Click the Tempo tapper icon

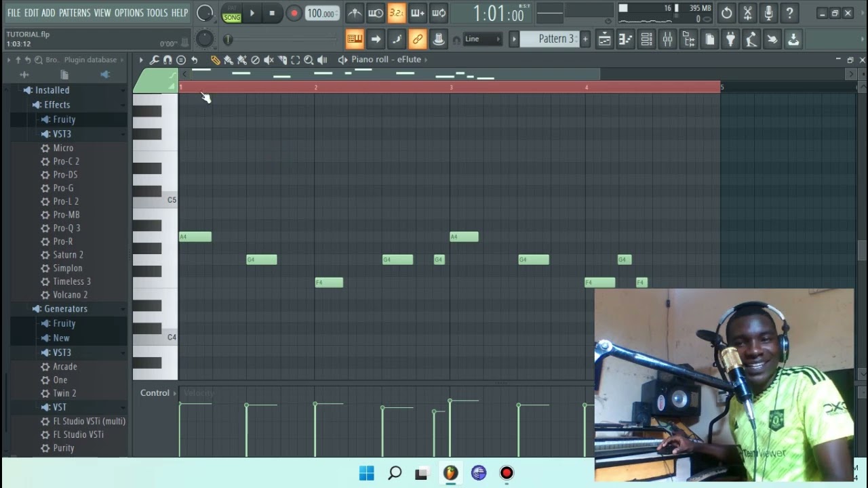click(x=751, y=39)
